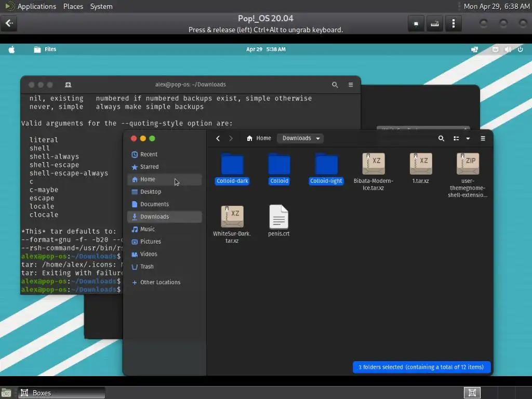Image resolution: width=532 pixels, height=399 pixels.
Task: Open Starred in the sidebar
Action: coord(165,167)
